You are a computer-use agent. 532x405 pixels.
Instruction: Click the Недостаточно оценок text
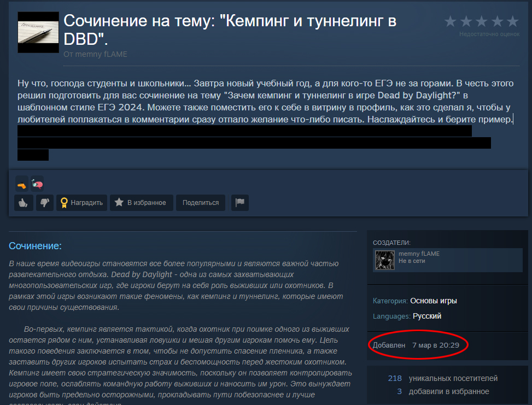tap(489, 34)
